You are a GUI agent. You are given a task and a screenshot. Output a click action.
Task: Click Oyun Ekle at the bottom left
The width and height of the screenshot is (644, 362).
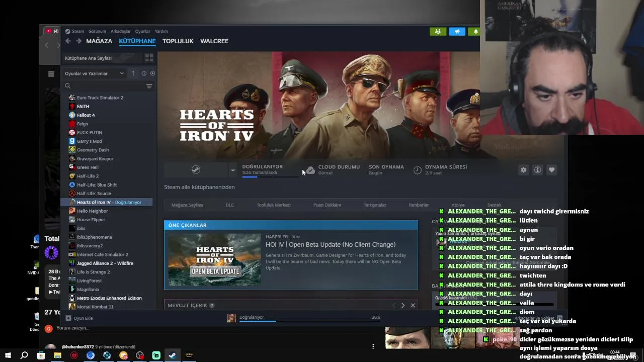point(79,318)
